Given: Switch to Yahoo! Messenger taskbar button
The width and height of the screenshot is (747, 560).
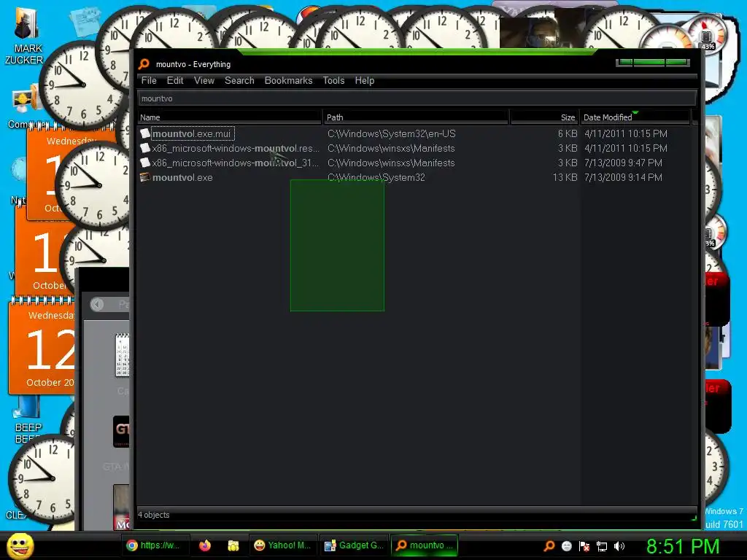Looking at the screenshot, I should [283, 545].
